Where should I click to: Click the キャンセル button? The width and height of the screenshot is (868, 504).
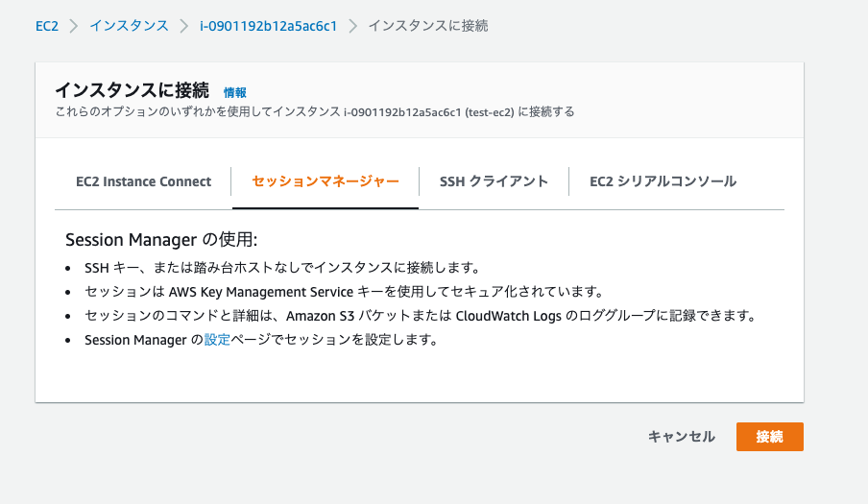point(682,437)
